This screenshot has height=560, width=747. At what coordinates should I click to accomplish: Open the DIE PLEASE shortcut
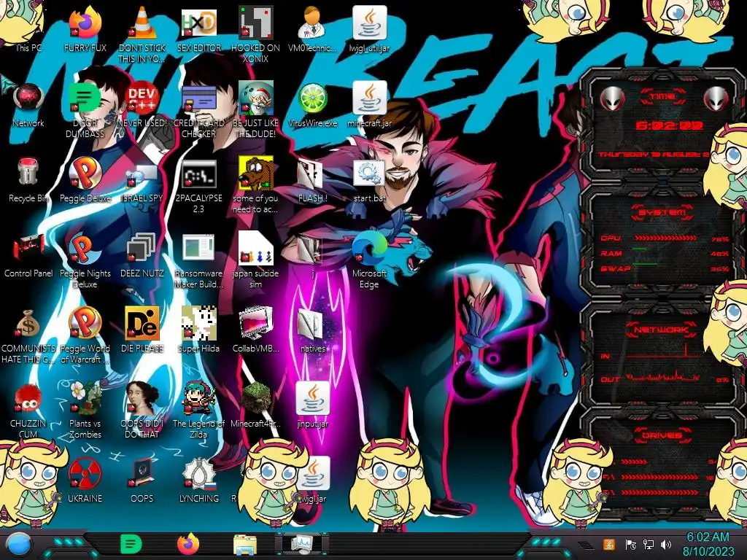(142, 330)
